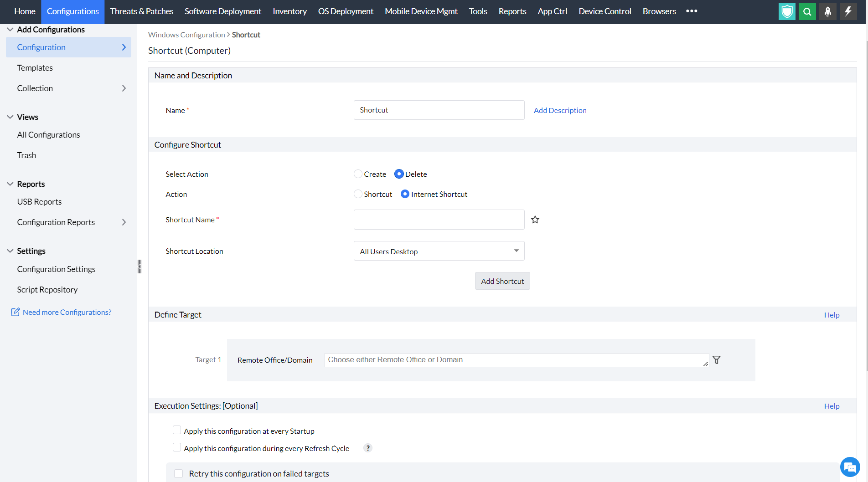The width and height of the screenshot is (868, 482).
Task: Select the Create action radio button
Action: tap(358, 174)
